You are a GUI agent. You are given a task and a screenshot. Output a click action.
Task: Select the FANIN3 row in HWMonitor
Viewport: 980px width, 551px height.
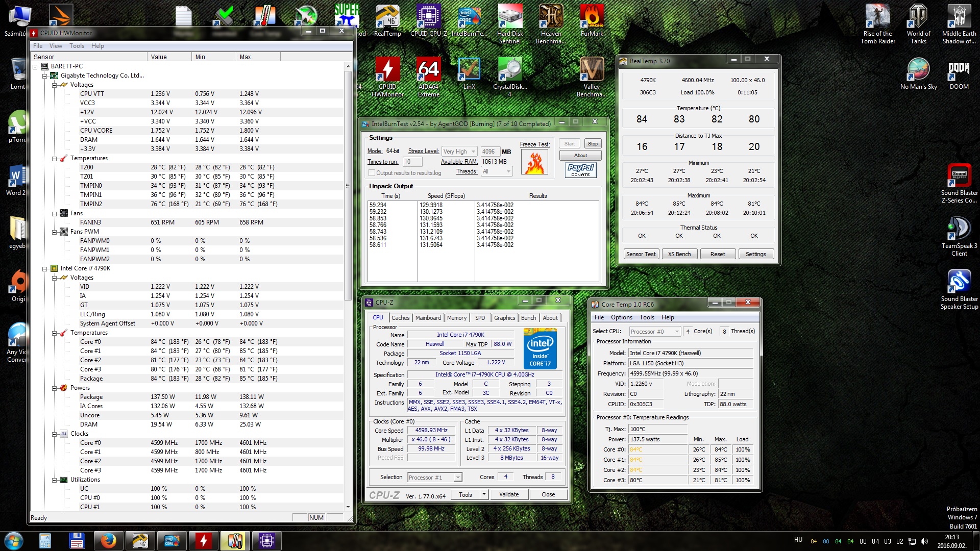(186, 222)
